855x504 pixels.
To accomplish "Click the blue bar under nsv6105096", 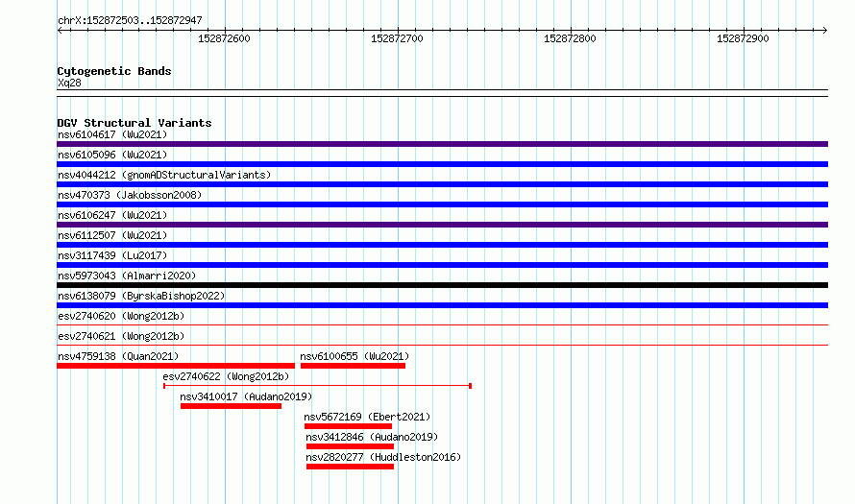I will pos(442,164).
